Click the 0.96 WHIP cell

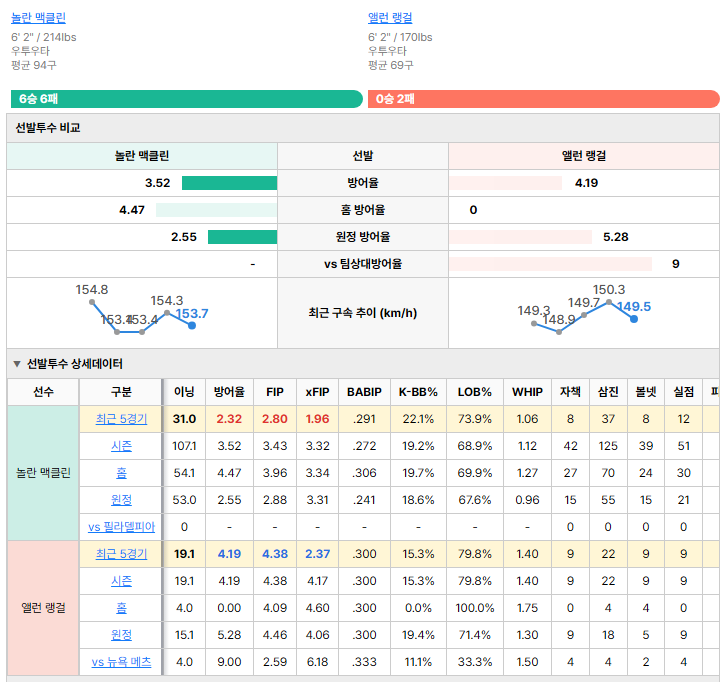[527, 500]
